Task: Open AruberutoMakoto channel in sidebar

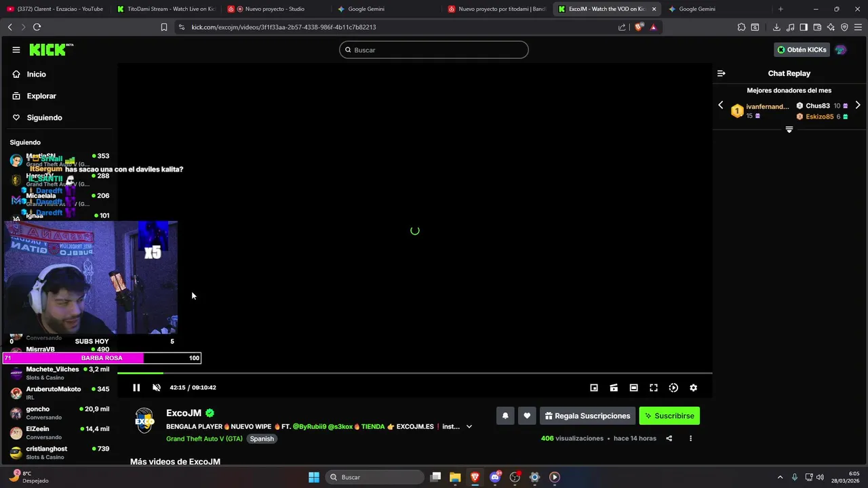Action: [x=60, y=393]
